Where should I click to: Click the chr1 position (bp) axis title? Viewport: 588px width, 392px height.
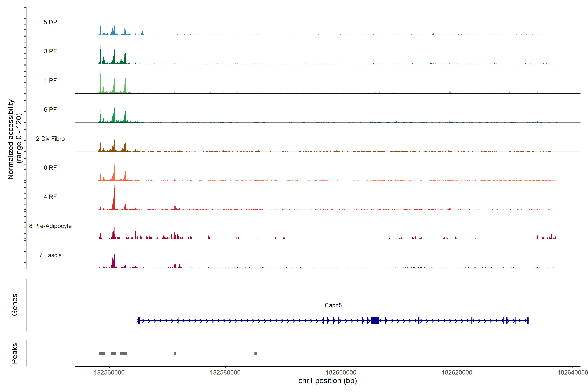point(327,381)
